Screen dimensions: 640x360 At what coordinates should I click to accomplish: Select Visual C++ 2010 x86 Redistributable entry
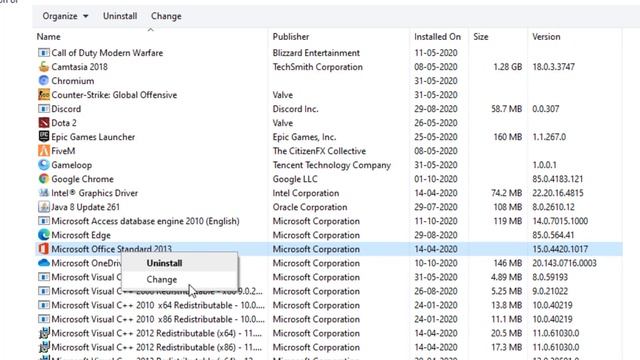[x=158, y=319]
